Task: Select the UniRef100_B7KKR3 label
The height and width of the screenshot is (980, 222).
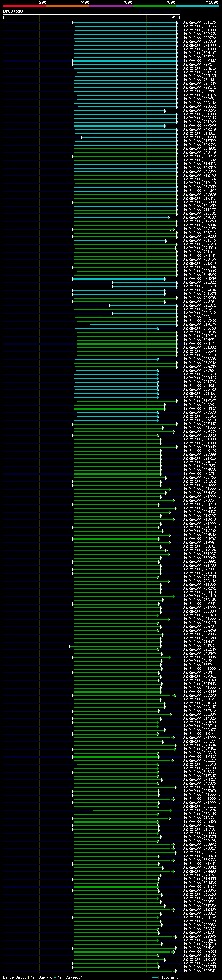Action: pyautogui.click(x=199, y=145)
